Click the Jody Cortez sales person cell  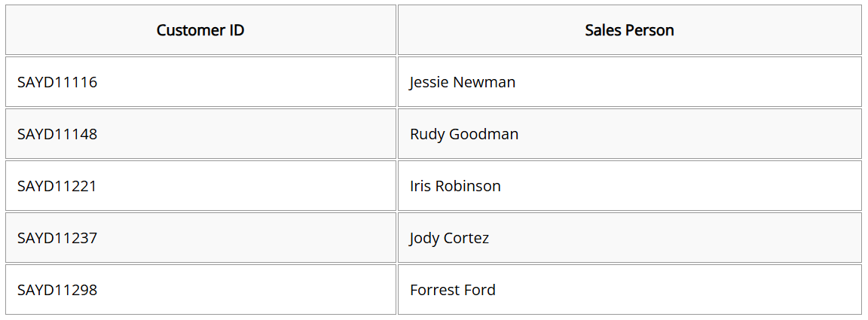(629, 238)
